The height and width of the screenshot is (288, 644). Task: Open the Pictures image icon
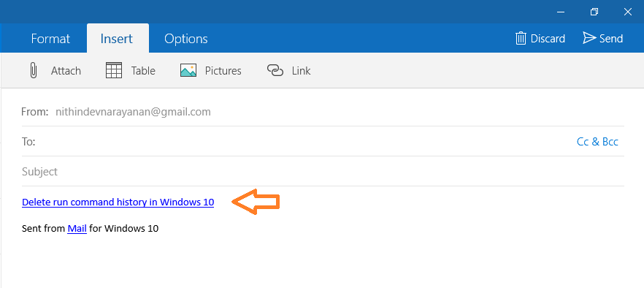pos(188,70)
